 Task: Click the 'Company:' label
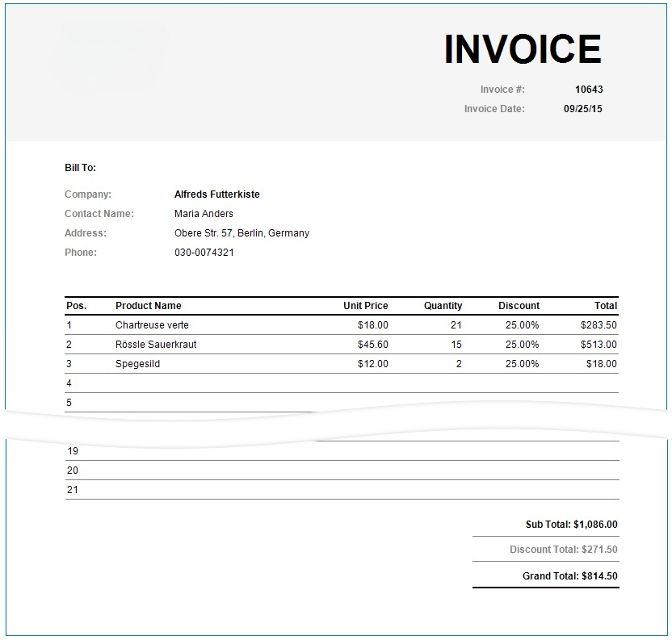tap(88, 194)
